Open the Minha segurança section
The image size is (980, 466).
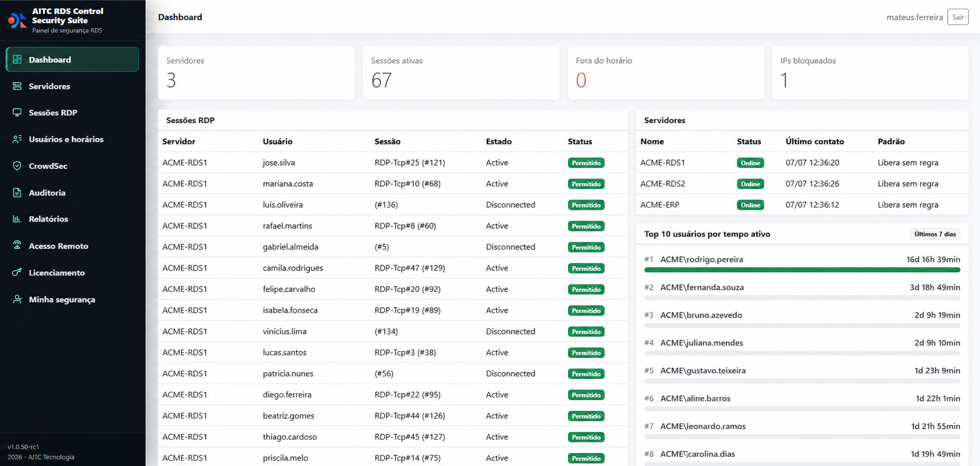pyautogui.click(x=72, y=299)
